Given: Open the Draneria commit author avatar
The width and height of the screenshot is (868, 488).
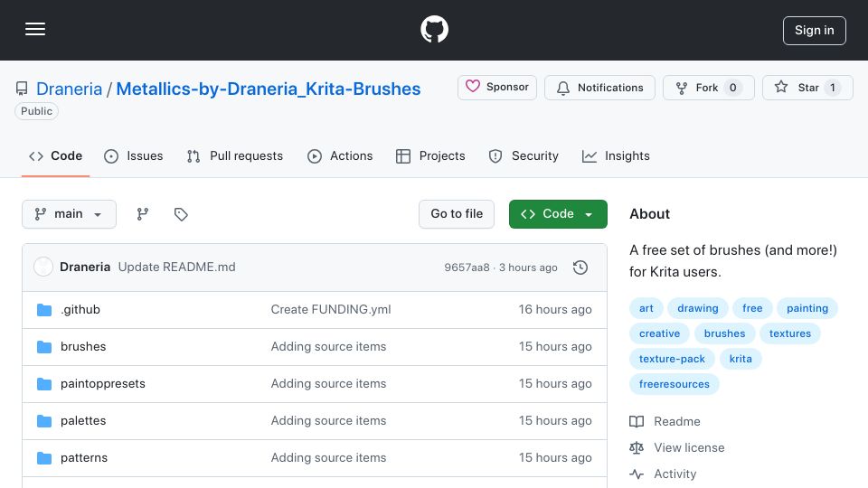Looking at the screenshot, I should click(43, 267).
